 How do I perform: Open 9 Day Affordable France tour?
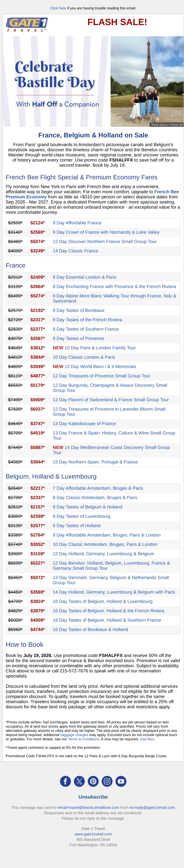[x=77, y=223]
